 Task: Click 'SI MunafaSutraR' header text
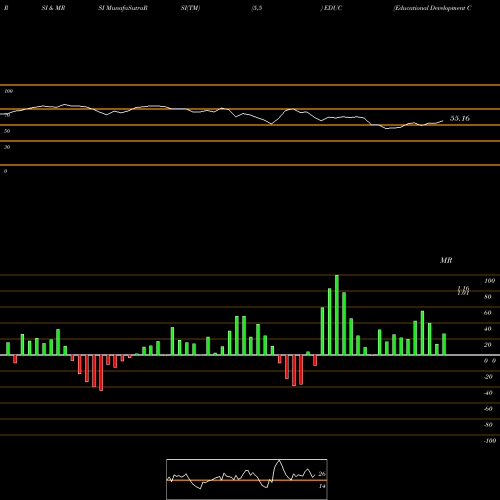tap(123, 8)
